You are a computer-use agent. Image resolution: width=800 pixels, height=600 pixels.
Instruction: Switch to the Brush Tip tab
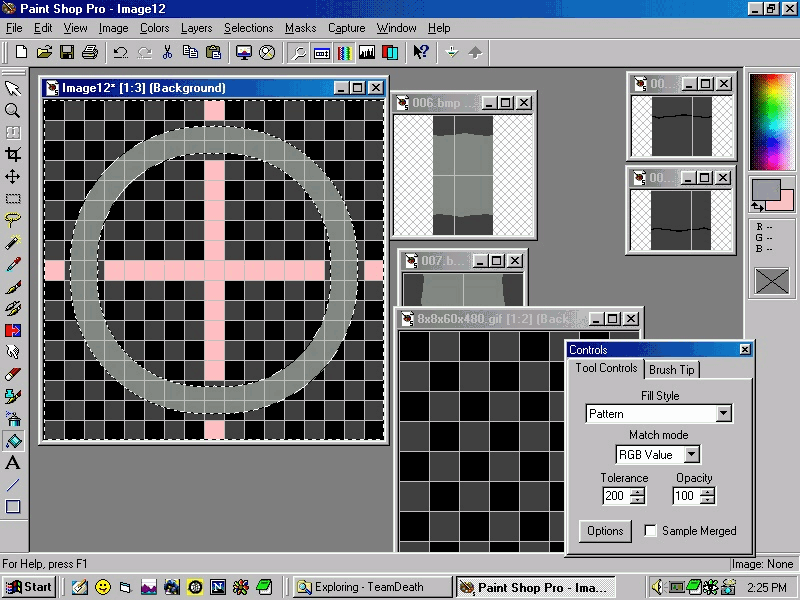coord(671,370)
